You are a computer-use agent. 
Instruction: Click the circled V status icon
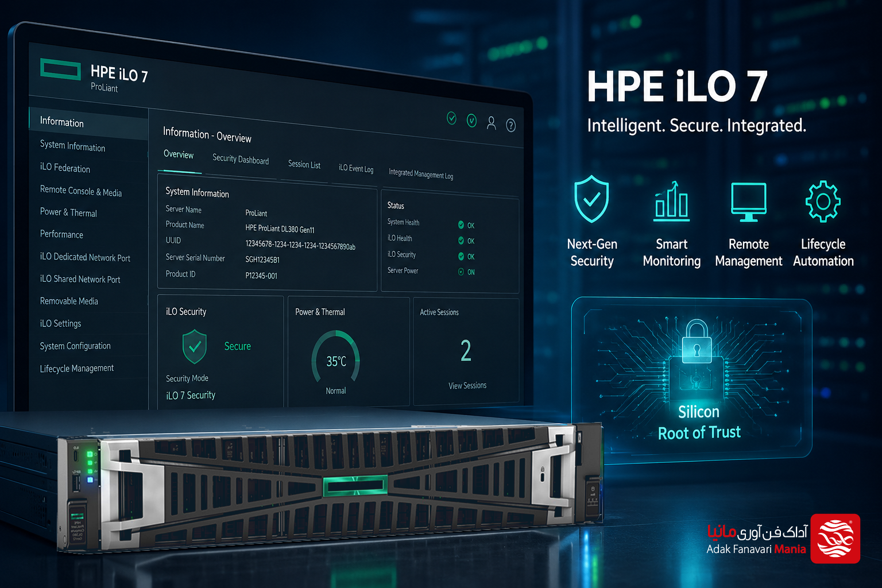click(x=471, y=121)
